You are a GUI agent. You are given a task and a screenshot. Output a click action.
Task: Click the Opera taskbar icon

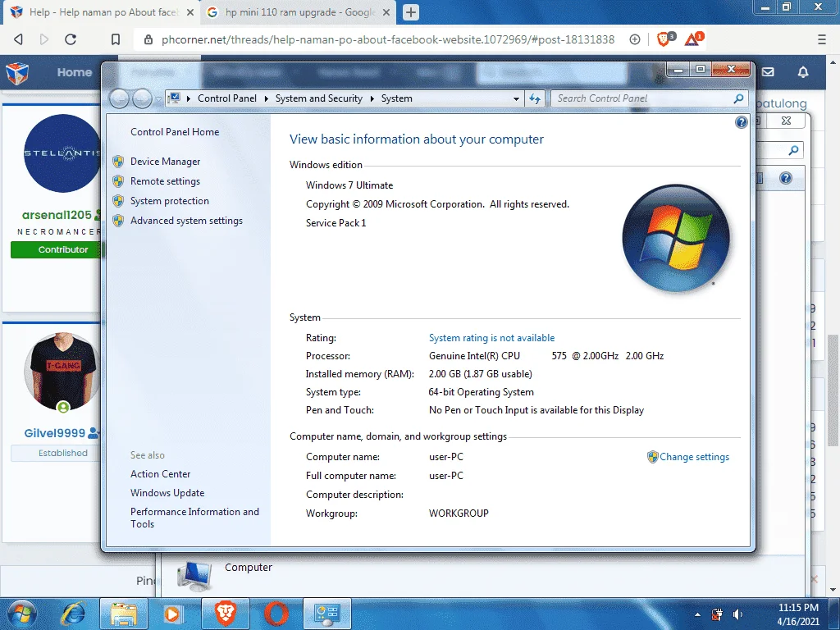[276, 614]
